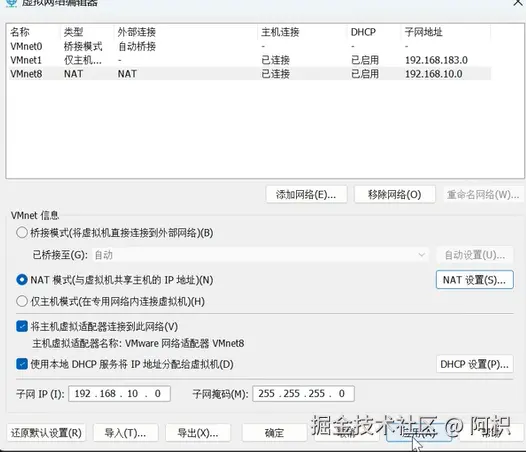Viewport: 526px width, 452px height.
Task: Click 导入(T)... button
Action: pyautogui.click(x=125, y=433)
